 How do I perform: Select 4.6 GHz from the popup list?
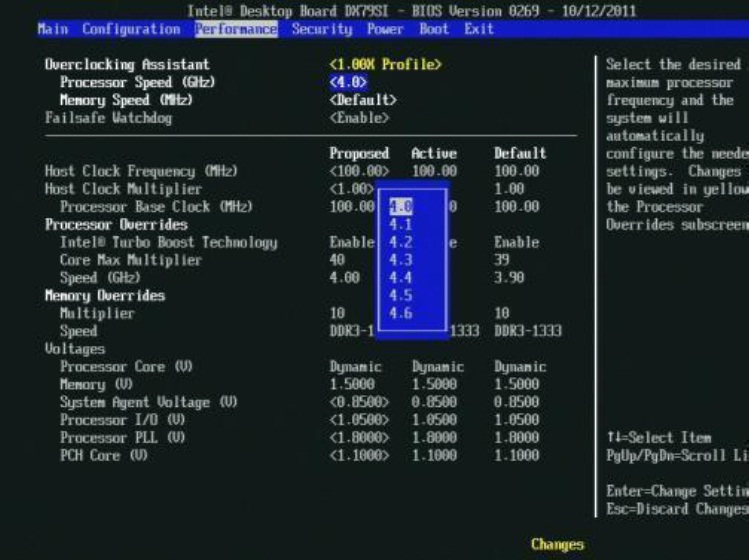pyautogui.click(x=400, y=313)
